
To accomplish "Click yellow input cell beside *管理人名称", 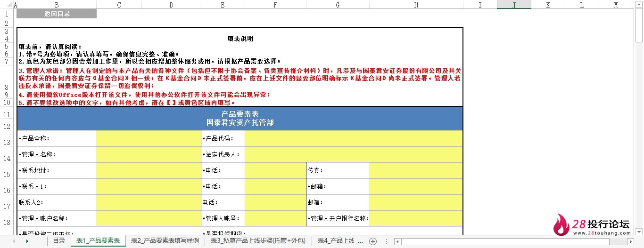I will tap(149, 154).
